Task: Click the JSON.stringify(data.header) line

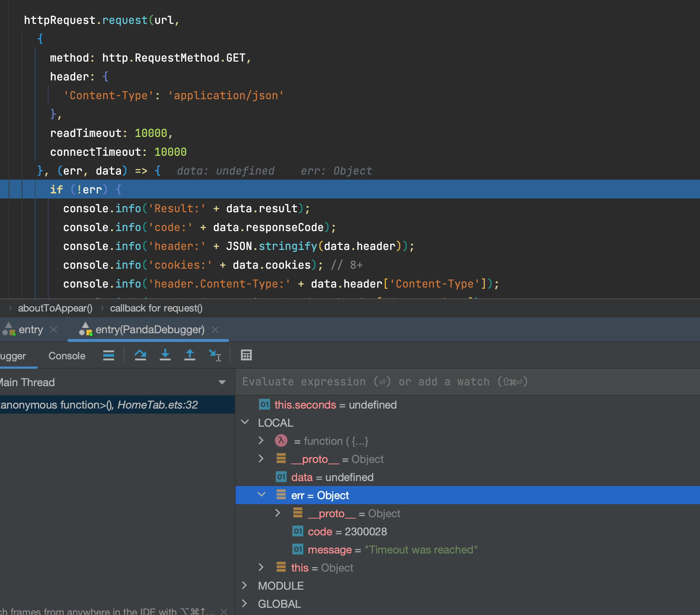Action: tap(238, 246)
